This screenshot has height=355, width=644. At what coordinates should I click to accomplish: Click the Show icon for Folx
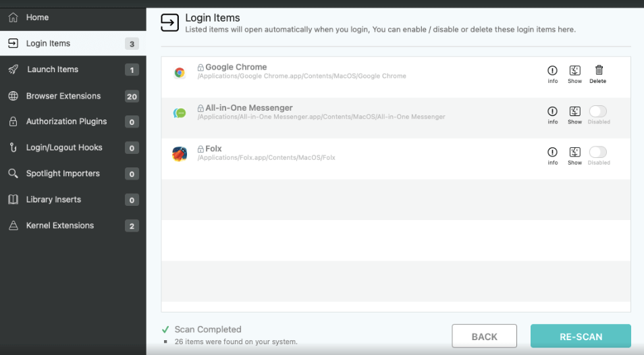click(574, 153)
